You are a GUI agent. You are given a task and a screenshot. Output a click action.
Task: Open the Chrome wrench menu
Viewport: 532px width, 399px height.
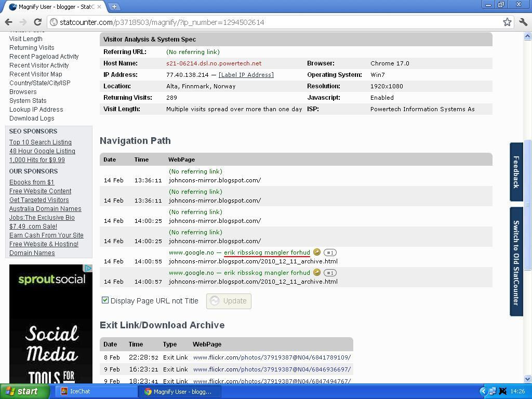(523, 22)
